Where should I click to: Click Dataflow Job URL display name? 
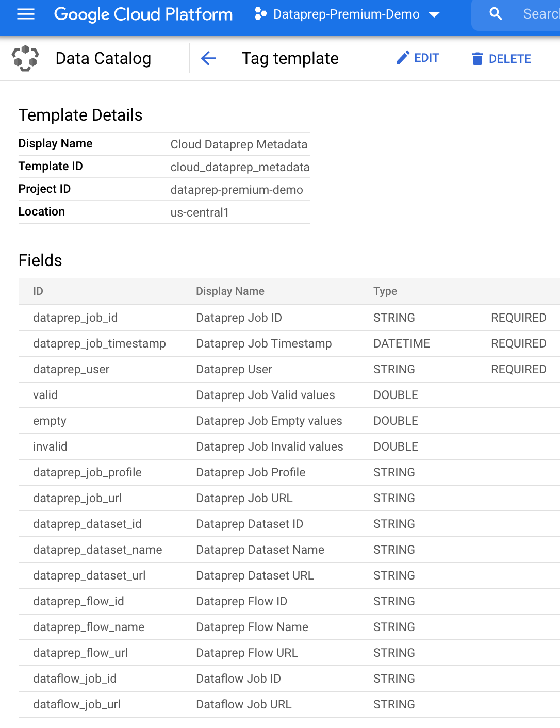244,704
